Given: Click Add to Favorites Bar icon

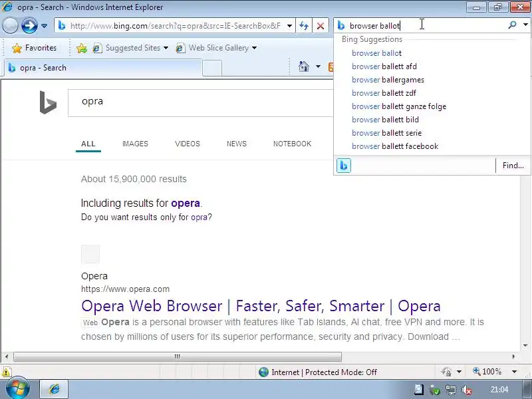Looking at the screenshot, I should click(x=82, y=48).
